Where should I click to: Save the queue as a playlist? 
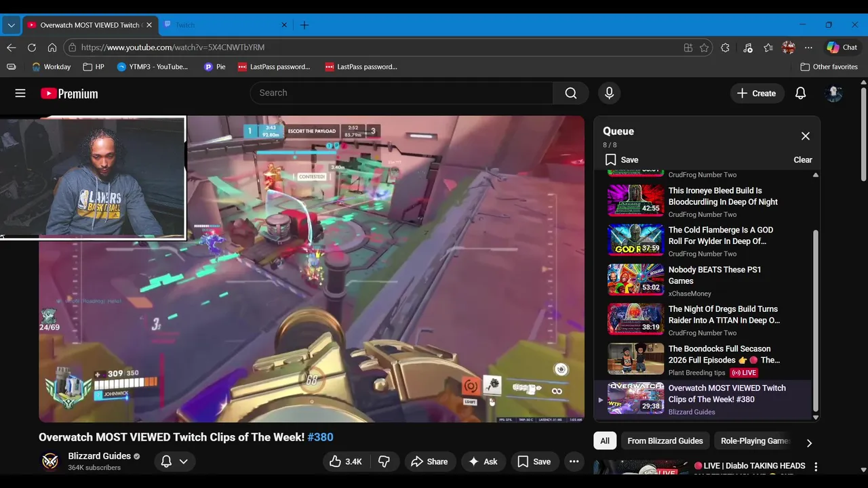coord(622,160)
